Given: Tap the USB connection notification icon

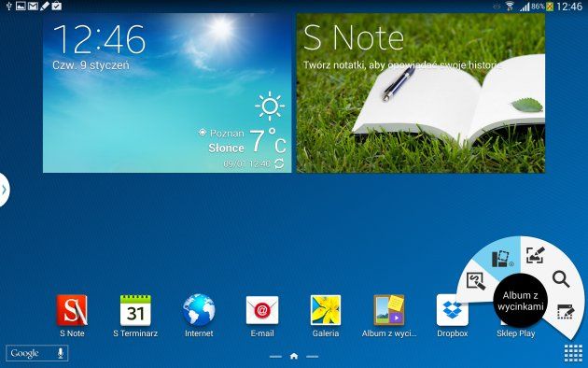Looking at the screenshot, I should click(9, 6).
